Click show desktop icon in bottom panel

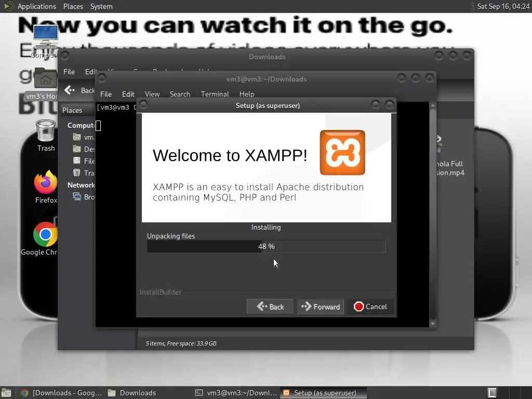(x=6, y=393)
